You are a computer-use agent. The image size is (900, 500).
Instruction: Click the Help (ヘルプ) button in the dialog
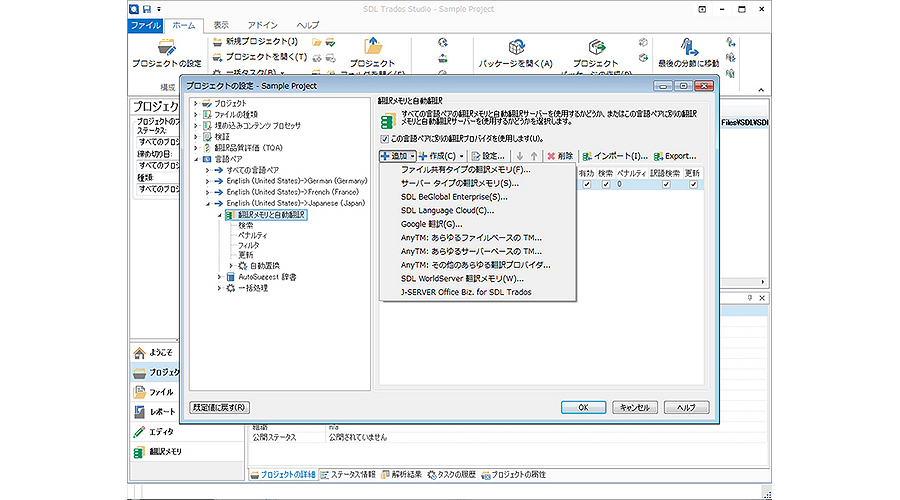pyautogui.click(x=686, y=408)
